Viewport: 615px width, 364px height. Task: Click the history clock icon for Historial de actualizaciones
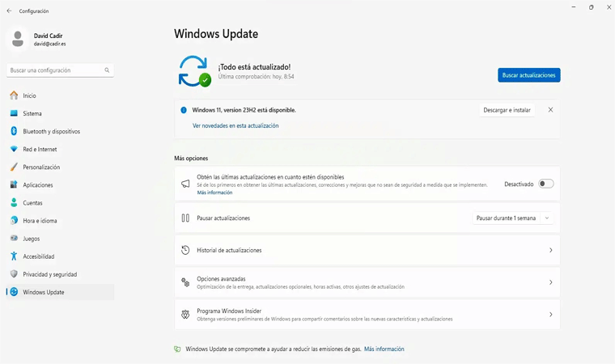point(185,250)
